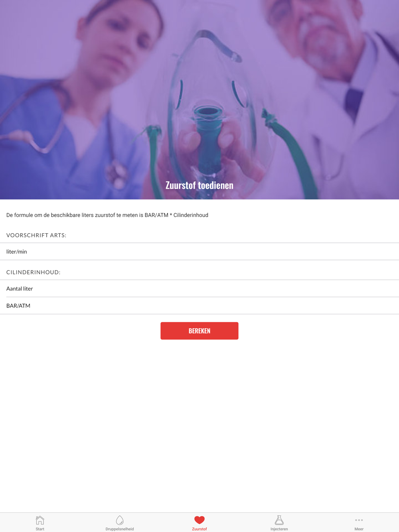
Task: Open the Injecteren flask icon
Action: coord(279,520)
